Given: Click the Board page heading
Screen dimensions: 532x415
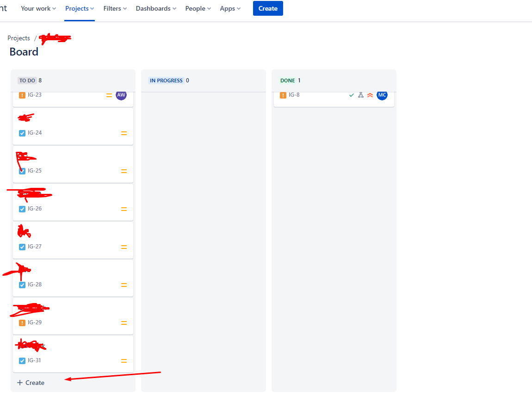Looking at the screenshot, I should [24, 52].
